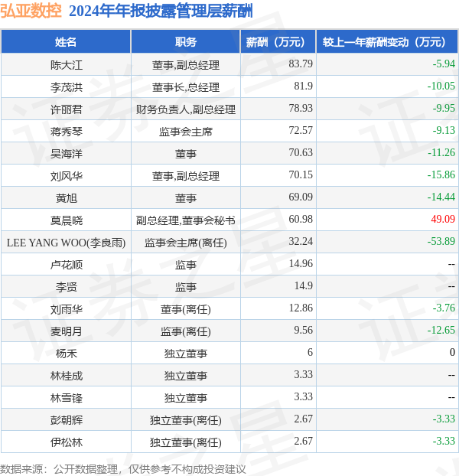Click the name 卢花顺

click(66, 265)
